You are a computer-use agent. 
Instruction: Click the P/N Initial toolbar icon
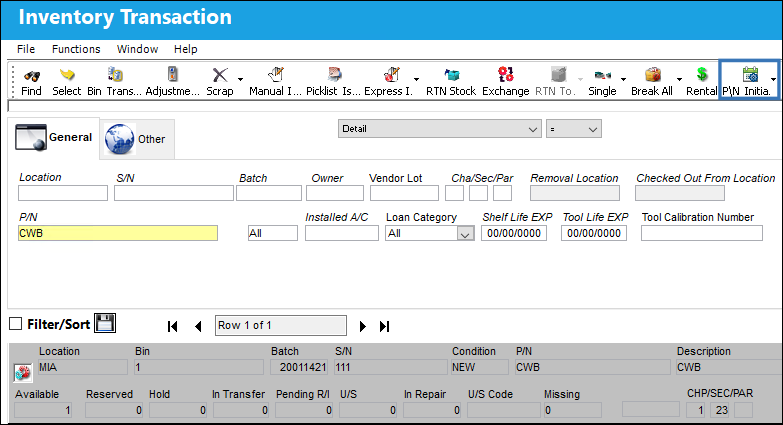point(750,74)
